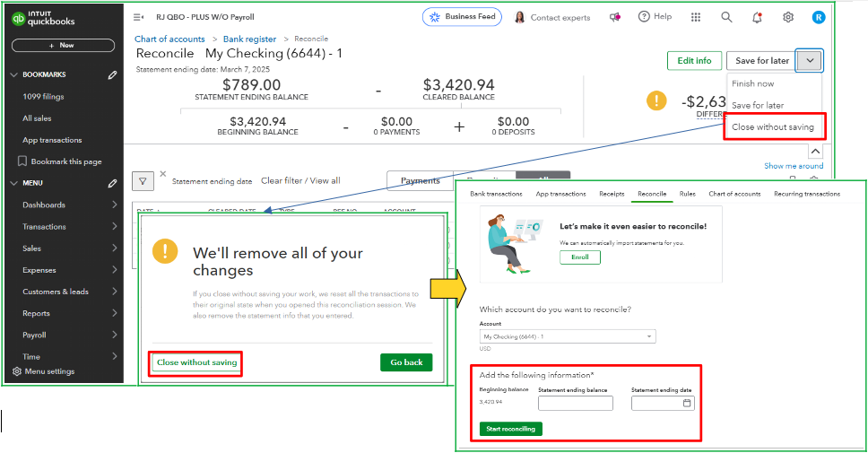Collapse the BOOKMARKS section
The image size is (868, 453).
click(x=14, y=74)
